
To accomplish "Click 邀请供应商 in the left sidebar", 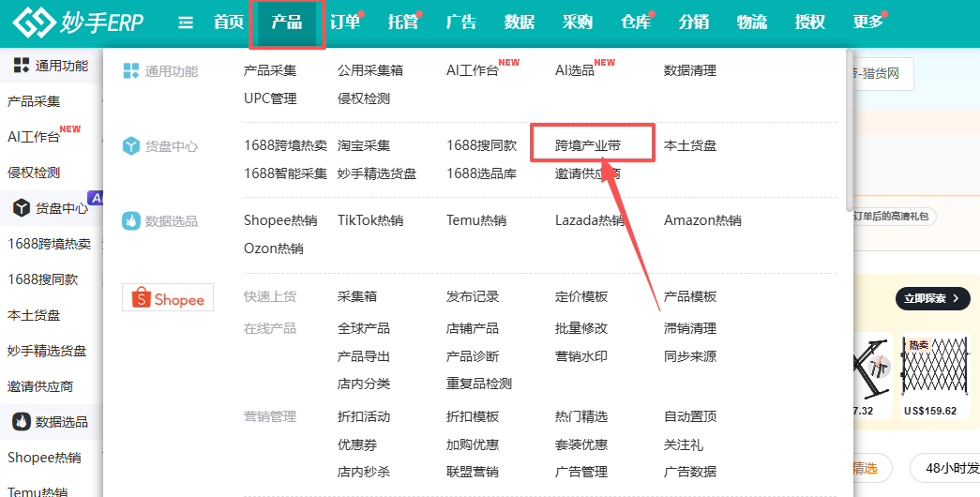I will (x=40, y=386).
